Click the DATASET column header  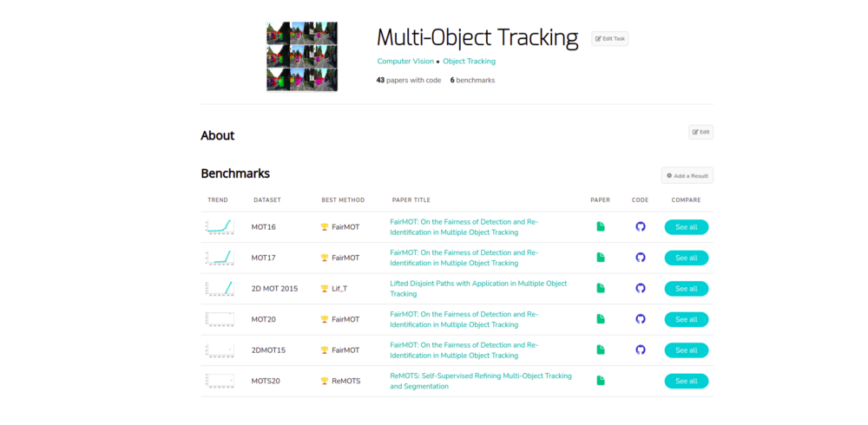click(x=267, y=200)
